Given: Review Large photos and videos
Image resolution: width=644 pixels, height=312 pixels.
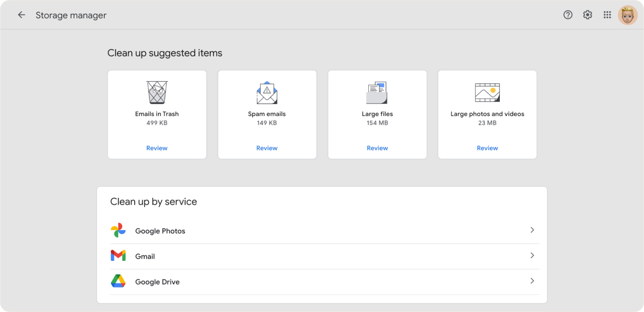Looking at the screenshot, I should (x=487, y=148).
